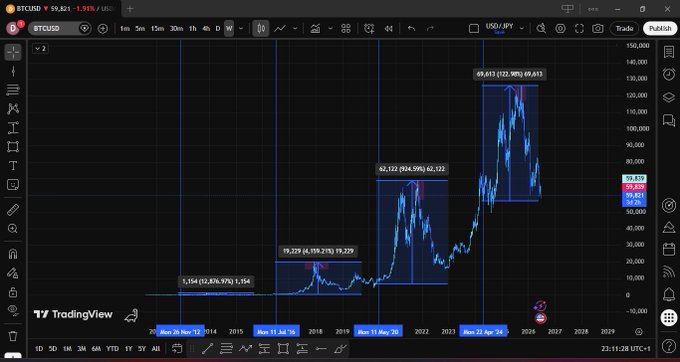Open the time axis settings gear
The height and width of the screenshot is (362, 680).
coord(638,332)
